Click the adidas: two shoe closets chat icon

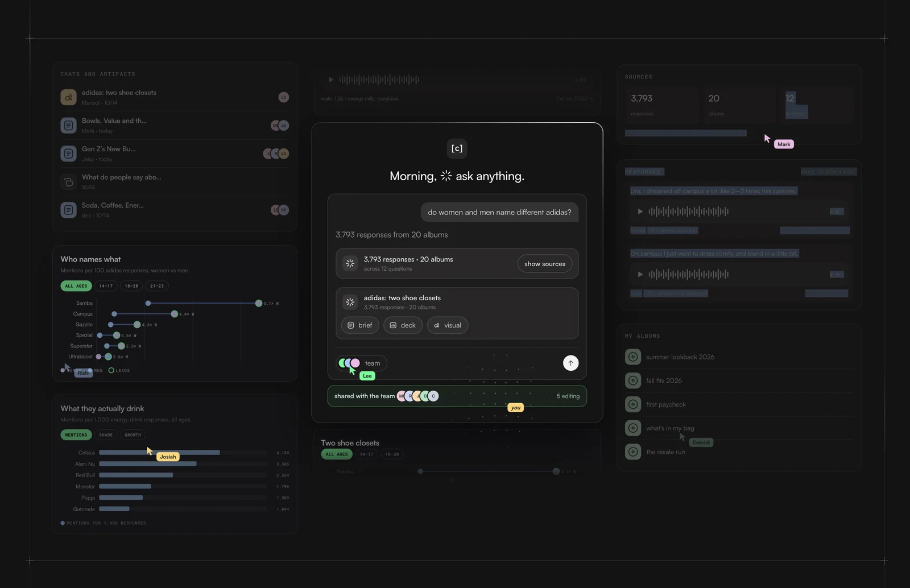(x=68, y=97)
